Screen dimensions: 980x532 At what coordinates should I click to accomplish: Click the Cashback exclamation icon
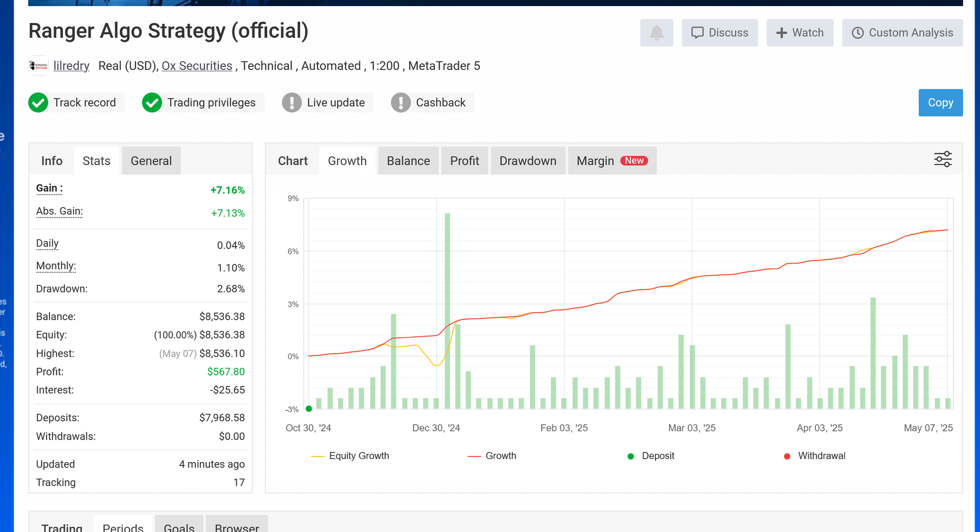401,103
